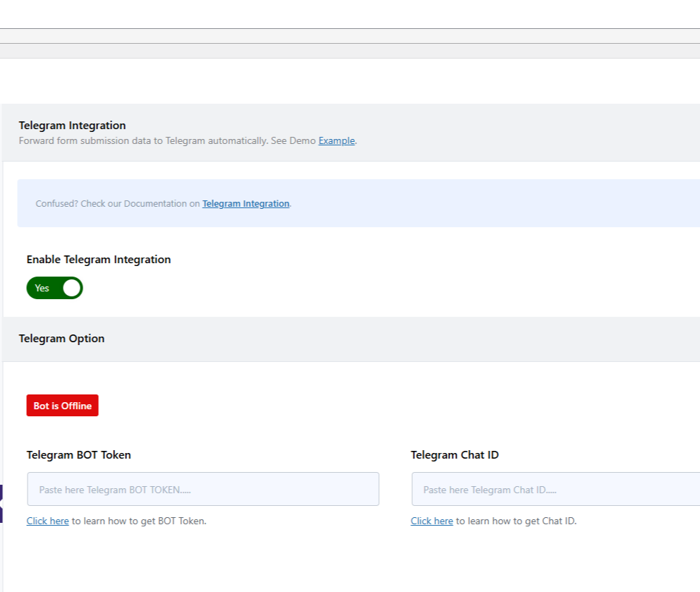Click the Telegram BOT Token field label
700x592 pixels.
[x=78, y=454]
